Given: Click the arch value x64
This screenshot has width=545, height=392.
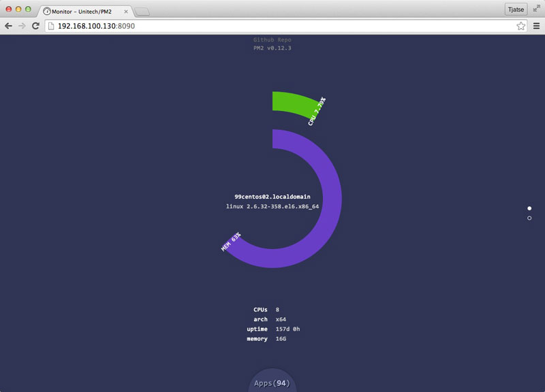Looking at the screenshot, I should pyautogui.click(x=281, y=319).
